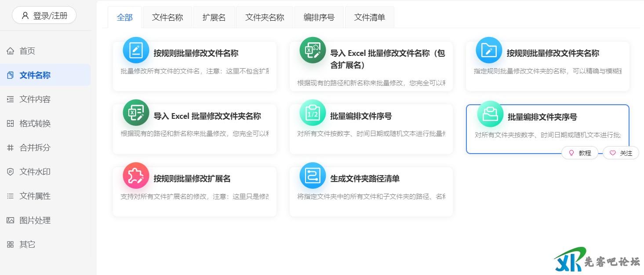Click the blue folder edit icon
Viewport: 644px width, 275px height.
click(489, 50)
